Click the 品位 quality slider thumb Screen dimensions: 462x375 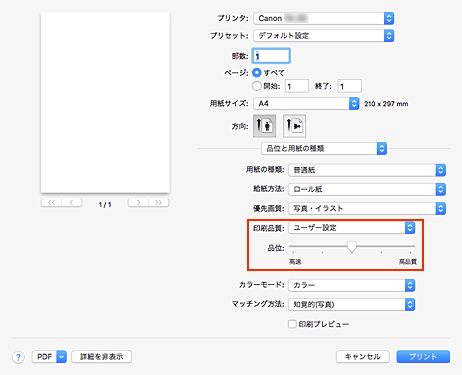(352, 247)
